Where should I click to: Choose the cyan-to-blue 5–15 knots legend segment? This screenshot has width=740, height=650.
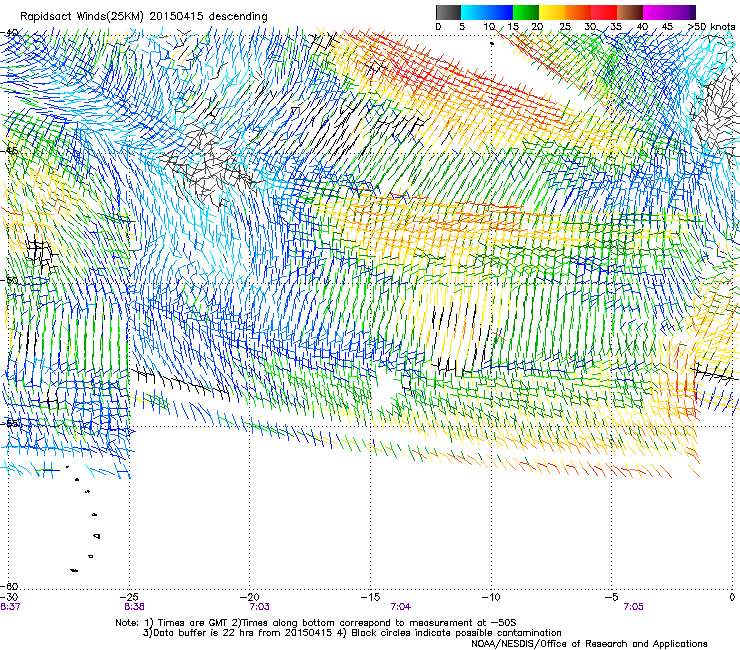coord(487,12)
